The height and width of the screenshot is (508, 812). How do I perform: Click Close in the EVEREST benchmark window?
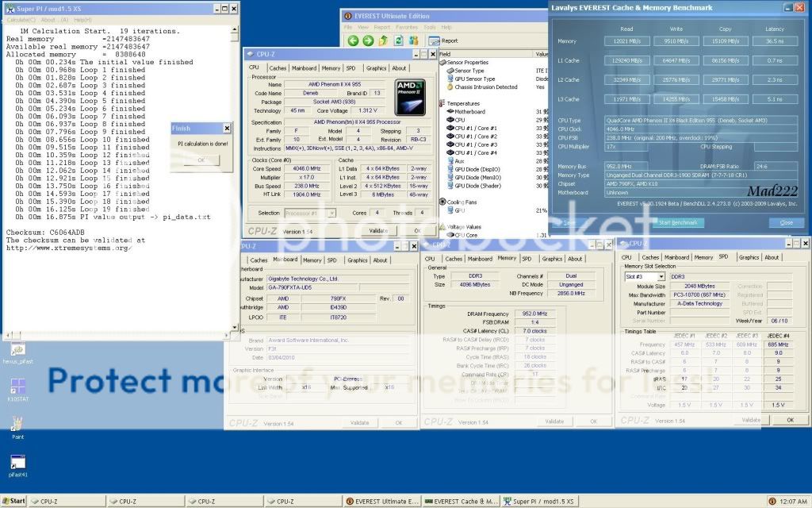786,222
